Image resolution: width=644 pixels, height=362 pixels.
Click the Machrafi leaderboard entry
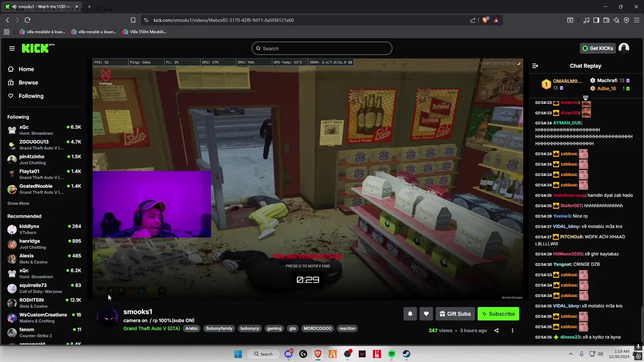coord(610,80)
